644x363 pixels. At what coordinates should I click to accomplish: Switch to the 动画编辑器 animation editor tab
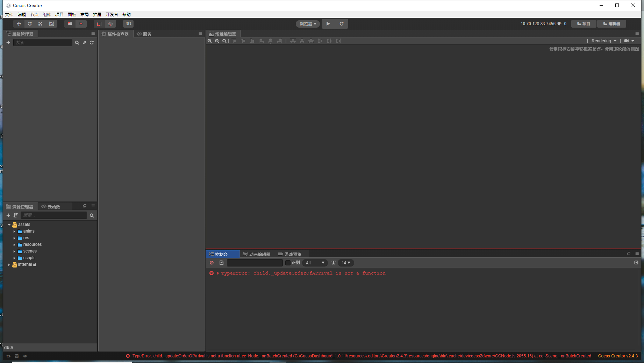257,254
